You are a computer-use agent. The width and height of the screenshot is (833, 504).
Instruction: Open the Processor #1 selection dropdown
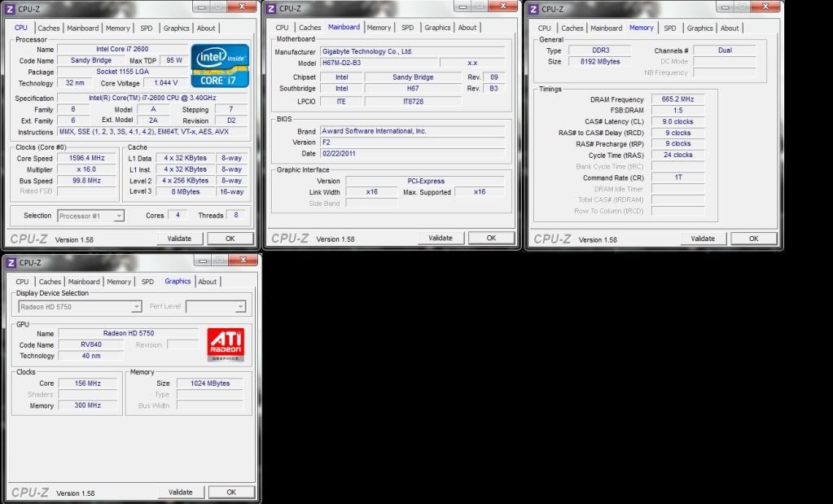91,216
